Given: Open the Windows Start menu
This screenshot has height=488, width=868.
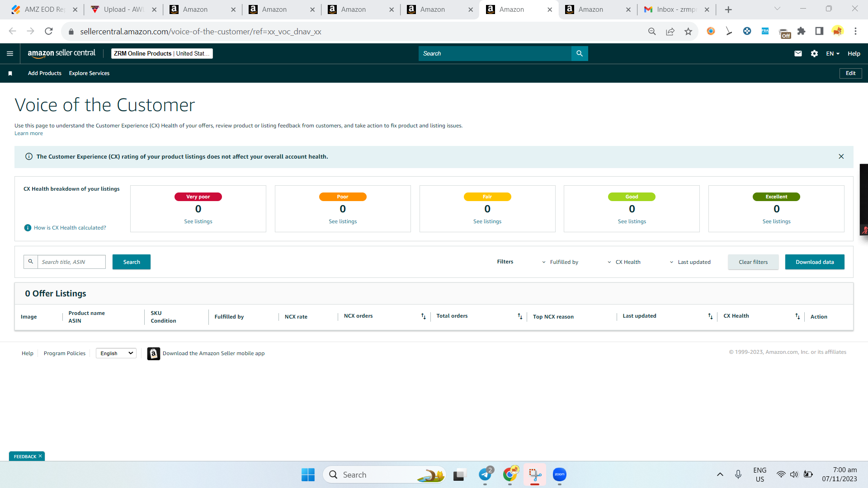Looking at the screenshot, I should pyautogui.click(x=308, y=474).
